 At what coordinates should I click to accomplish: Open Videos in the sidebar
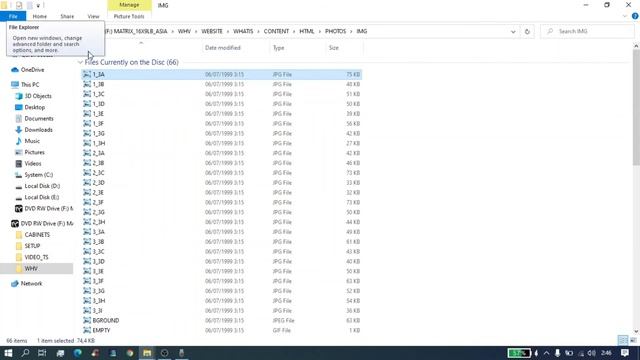tap(28, 163)
